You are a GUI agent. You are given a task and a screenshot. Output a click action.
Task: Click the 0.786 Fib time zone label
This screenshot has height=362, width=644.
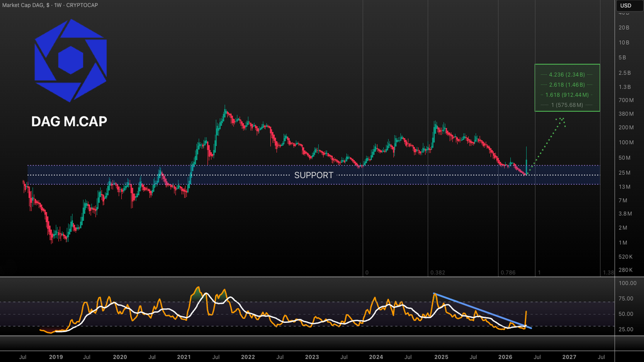tap(507, 273)
